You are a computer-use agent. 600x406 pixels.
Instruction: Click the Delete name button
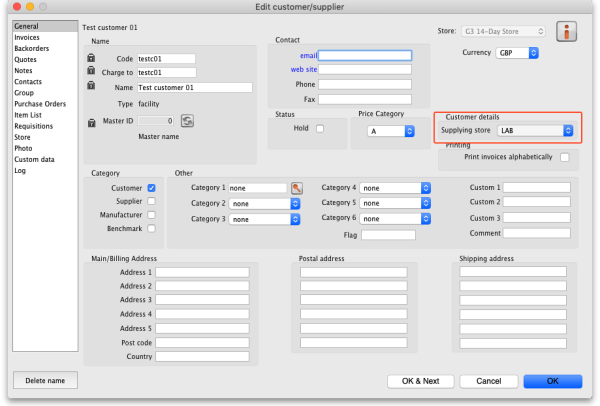pos(45,381)
